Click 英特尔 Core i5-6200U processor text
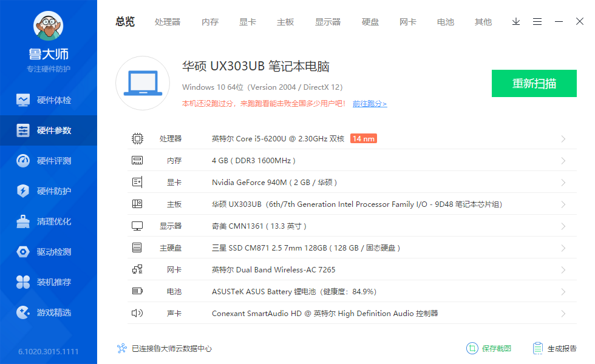Viewport: 595px width, 364px height. (278, 139)
